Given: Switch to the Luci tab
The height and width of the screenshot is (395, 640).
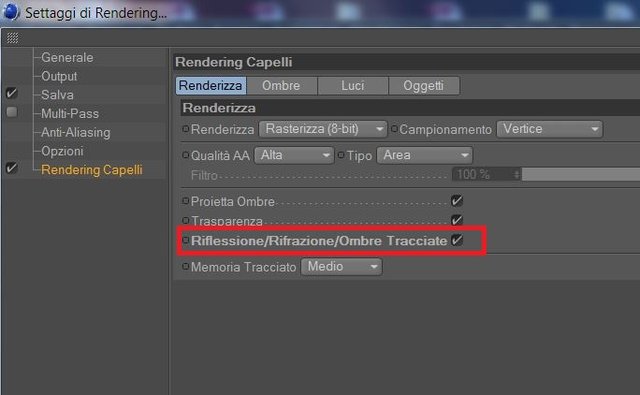Looking at the screenshot, I should pos(353,86).
